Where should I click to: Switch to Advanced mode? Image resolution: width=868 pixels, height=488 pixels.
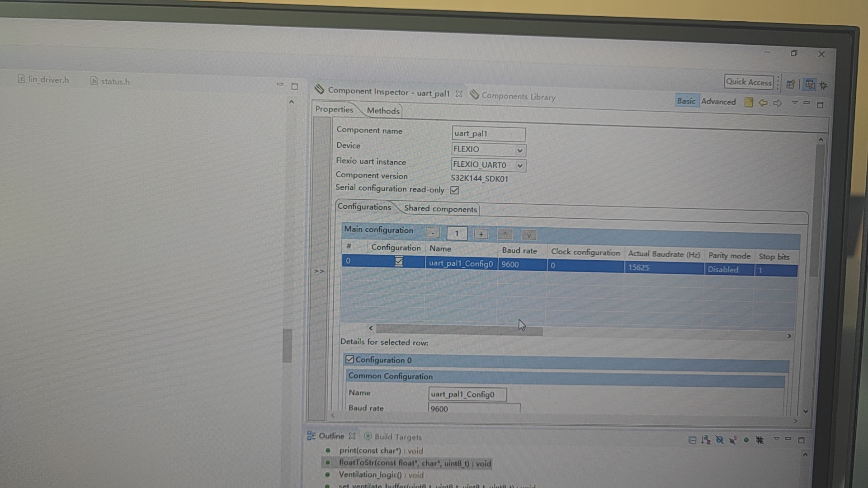(x=718, y=101)
